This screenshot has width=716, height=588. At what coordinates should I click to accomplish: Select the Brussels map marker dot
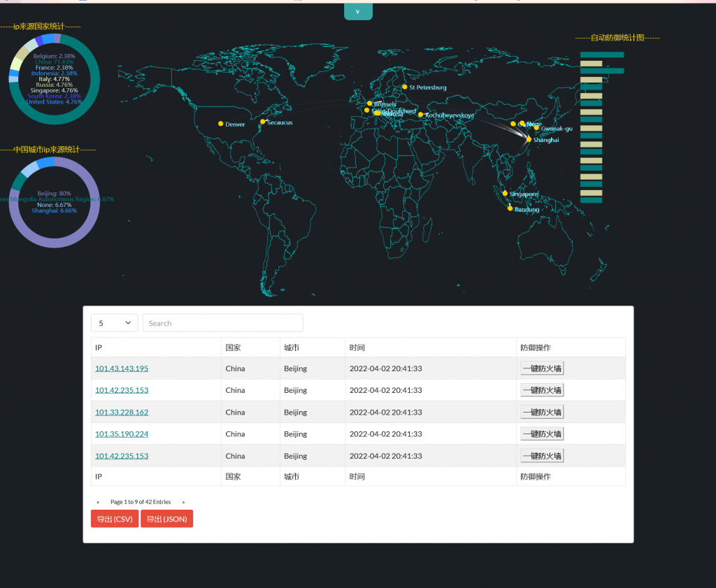pos(369,103)
